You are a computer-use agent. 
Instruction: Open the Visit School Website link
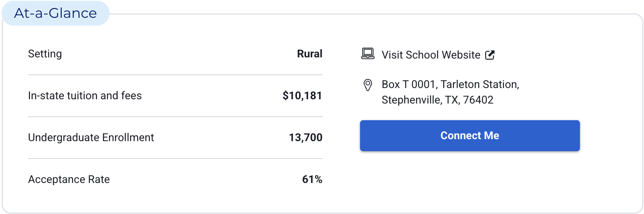point(431,55)
